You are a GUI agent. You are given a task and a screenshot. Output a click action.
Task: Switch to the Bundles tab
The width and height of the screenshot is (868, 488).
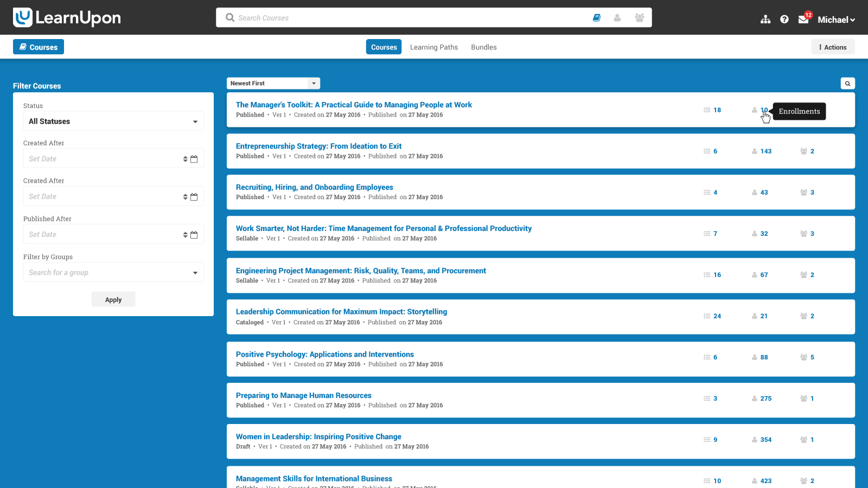pos(483,47)
